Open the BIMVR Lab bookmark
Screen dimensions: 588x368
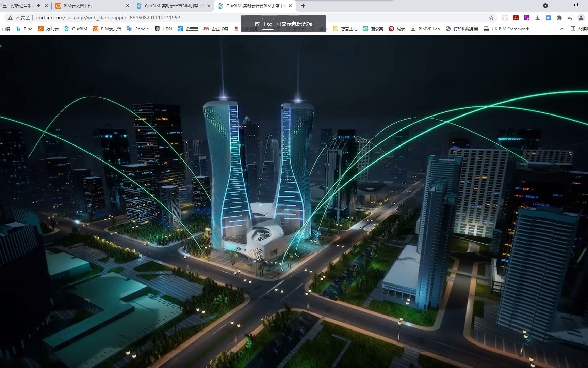[x=425, y=29]
